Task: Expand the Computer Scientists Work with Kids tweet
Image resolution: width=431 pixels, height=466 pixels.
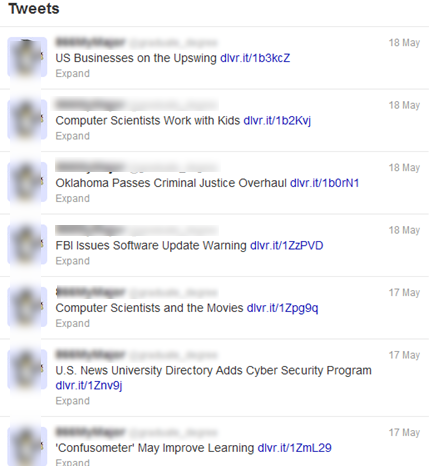Action: (73, 136)
